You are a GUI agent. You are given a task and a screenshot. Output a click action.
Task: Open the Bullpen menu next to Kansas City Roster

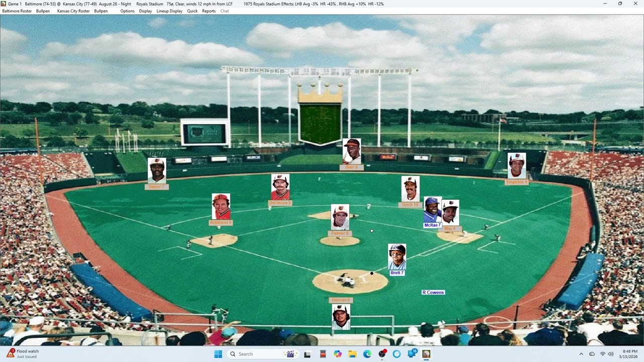[101, 11]
